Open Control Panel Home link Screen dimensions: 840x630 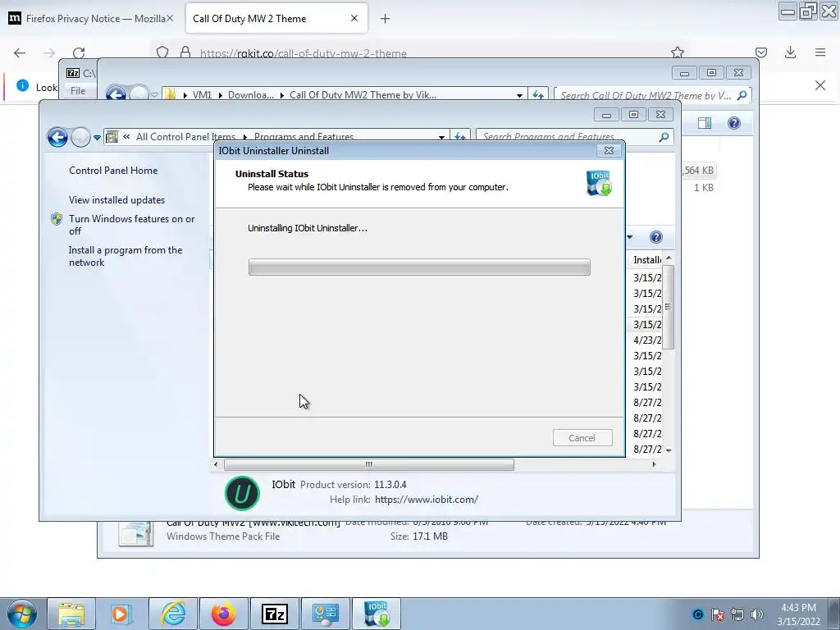tap(113, 171)
